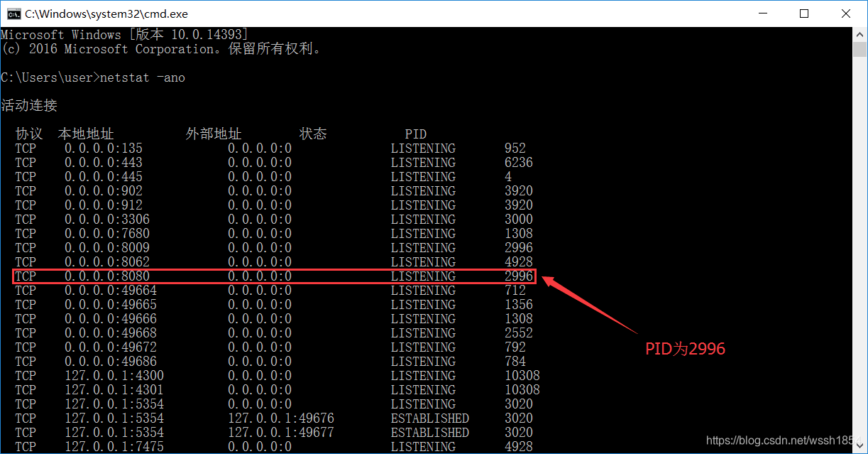Click the scrollbar up arrow
The width and height of the screenshot is (868, 454).
click(x=859, y=33)
